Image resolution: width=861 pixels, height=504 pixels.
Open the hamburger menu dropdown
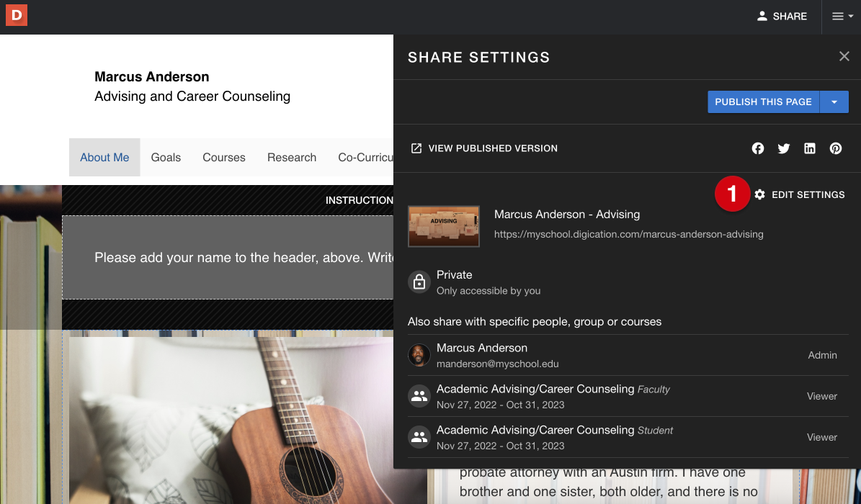[x=842, y=17]
